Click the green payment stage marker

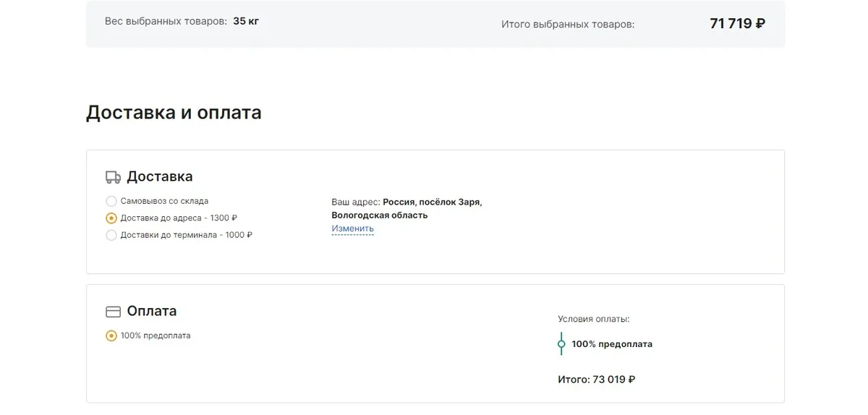[561, 344]
